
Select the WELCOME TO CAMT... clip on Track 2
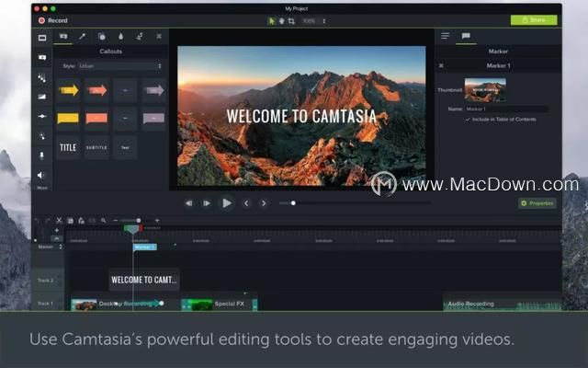[x=144, y=280]
